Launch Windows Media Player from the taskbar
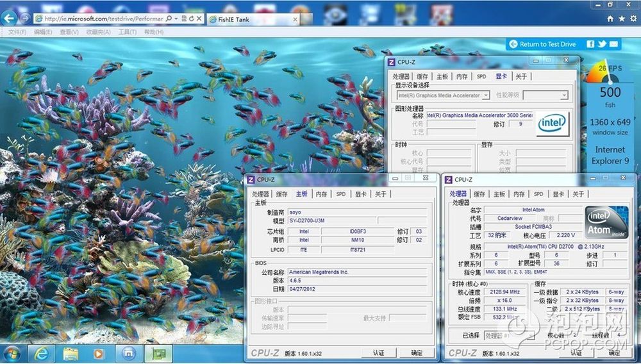Image resolution: width=641 pixels, height=364 pixels. (x=99, y=353)
